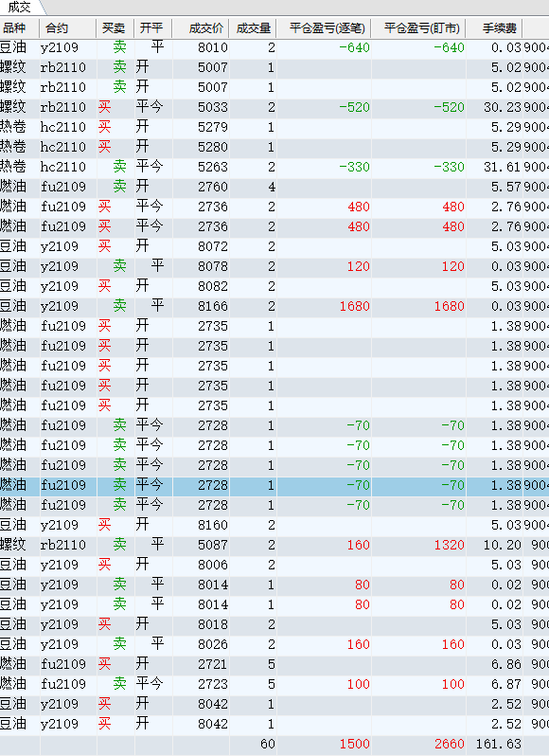Viewport: 549px width, 756px height.
Task: Select the fu2109 sell row at 2760
Action: 274,187
